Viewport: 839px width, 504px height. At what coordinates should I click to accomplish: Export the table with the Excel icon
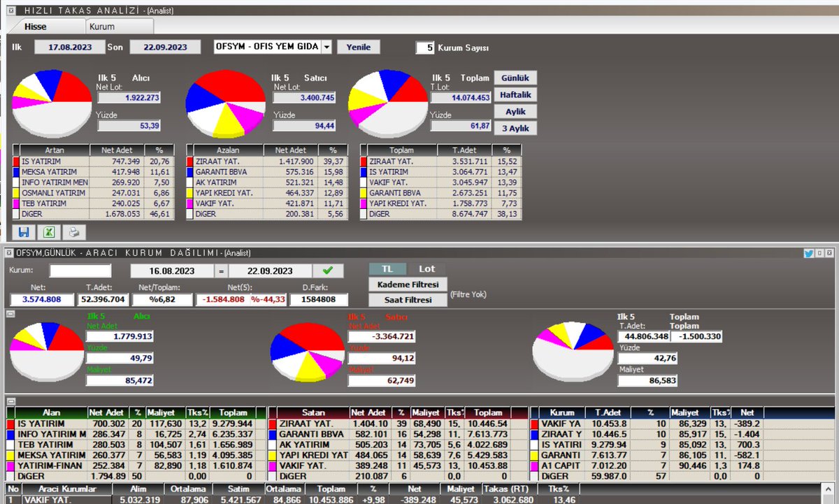pos(49,233)
